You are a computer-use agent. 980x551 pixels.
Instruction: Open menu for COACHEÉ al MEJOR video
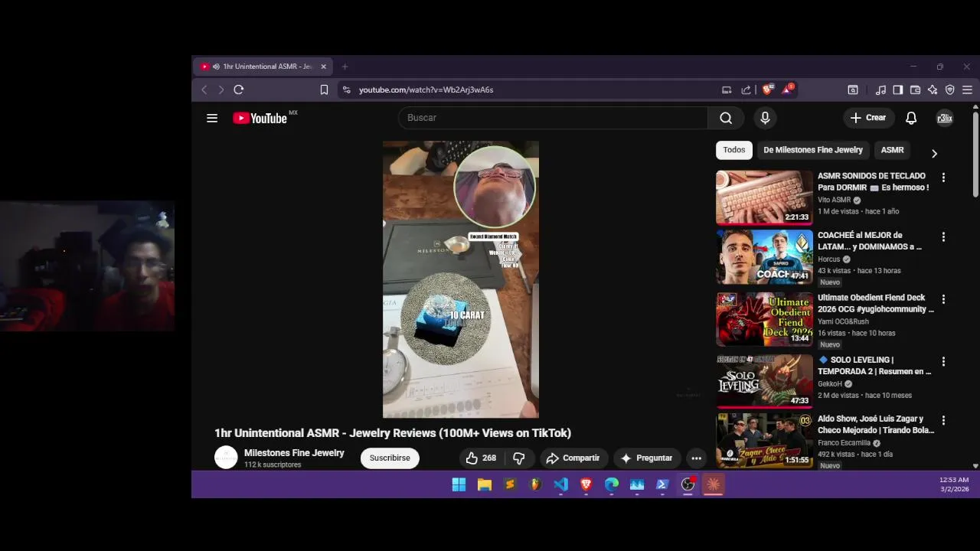point(943,237)
